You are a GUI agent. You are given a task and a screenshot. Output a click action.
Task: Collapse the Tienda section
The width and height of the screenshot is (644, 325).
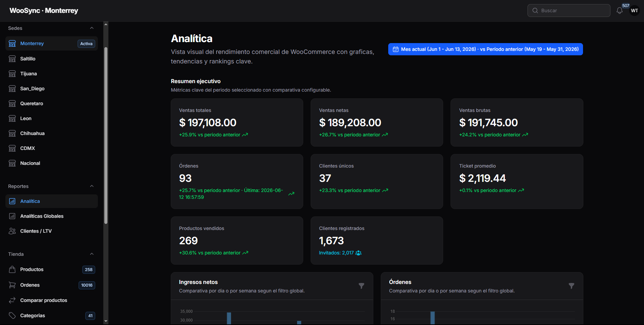92,254
